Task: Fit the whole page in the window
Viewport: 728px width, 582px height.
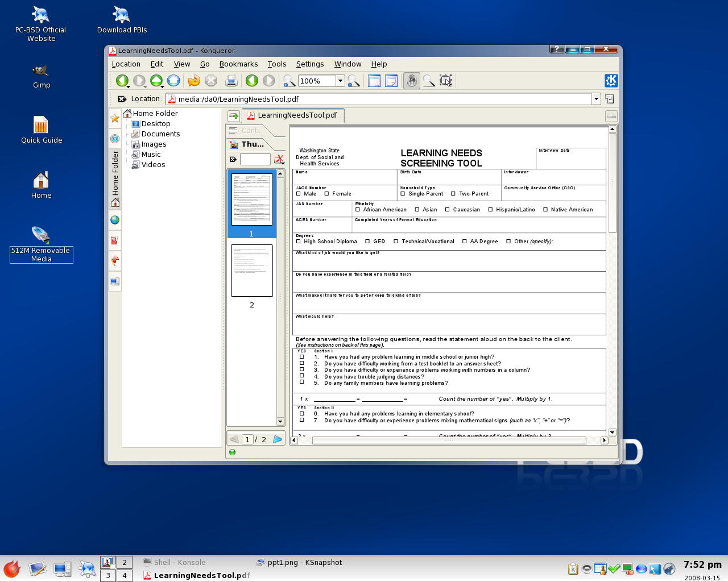Action: tap(391, 81)
